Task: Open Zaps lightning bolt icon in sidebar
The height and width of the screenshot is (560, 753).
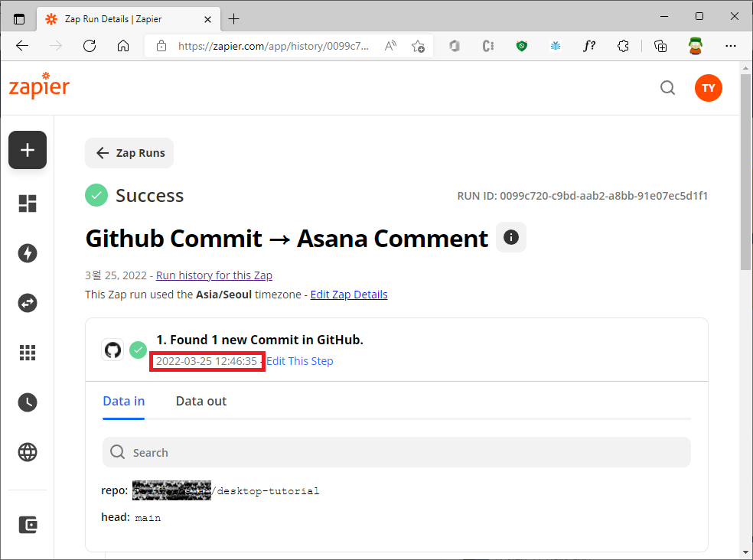Action: [28, 253]
